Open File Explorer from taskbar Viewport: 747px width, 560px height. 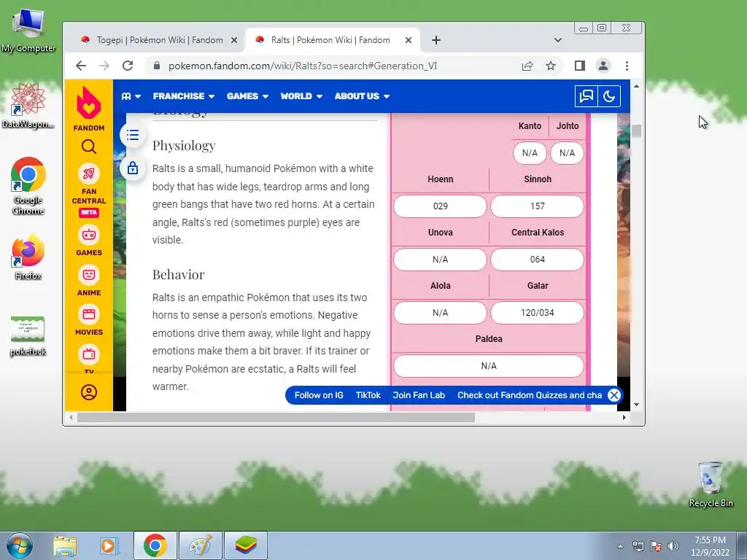click(x=65, y=545)
